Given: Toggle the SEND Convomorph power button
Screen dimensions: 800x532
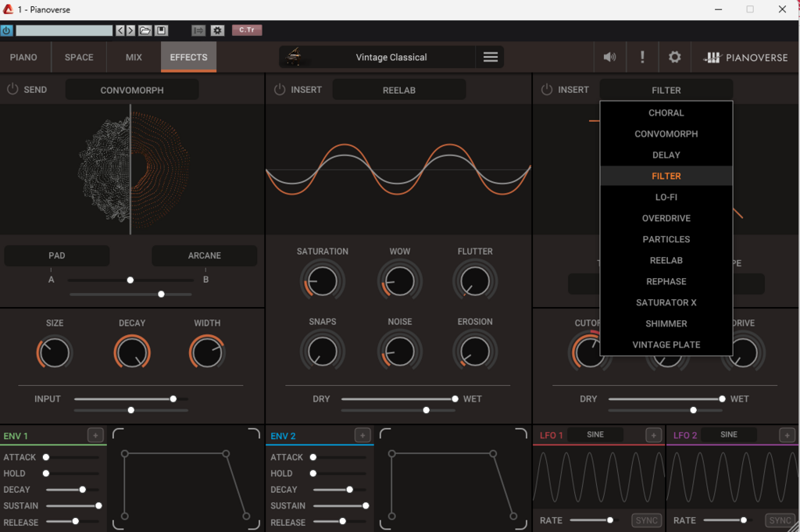Looking at the screenshot, I should coord(12,89).
